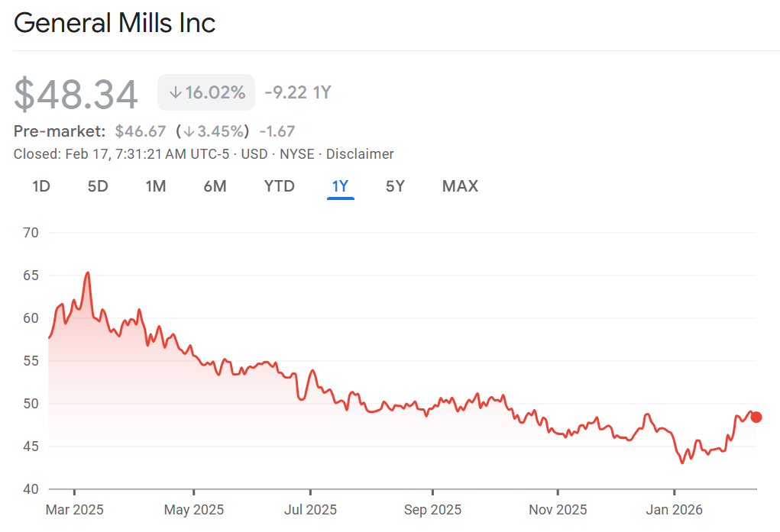
Task: Click the down arrow in the 16.02% badge
Action: click(176, 93)
